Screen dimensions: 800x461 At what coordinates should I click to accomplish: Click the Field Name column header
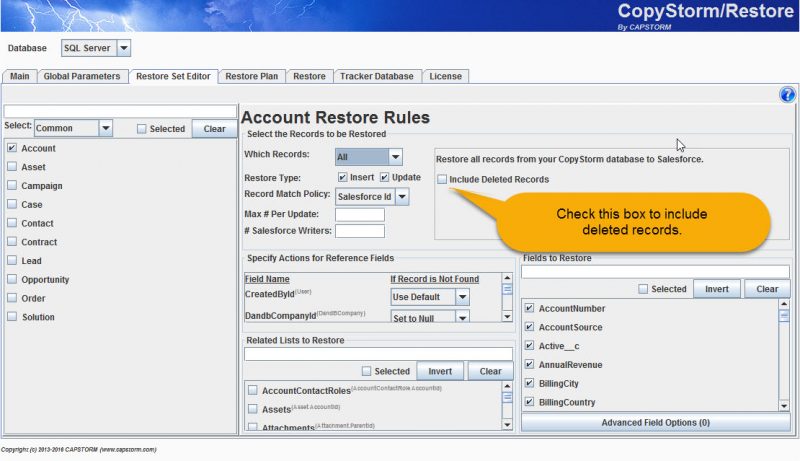(x=267, y=279)
